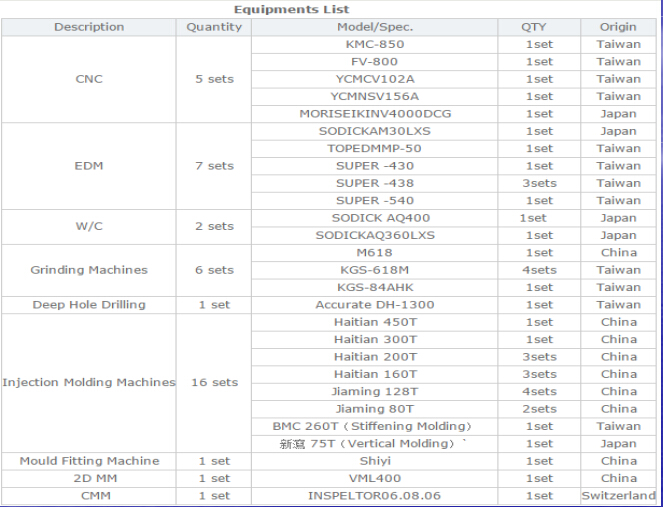The width and height of the screenshot is (663, 507).
Task: Click the Injection Molding Machines description cell
Action: (89, 382)
